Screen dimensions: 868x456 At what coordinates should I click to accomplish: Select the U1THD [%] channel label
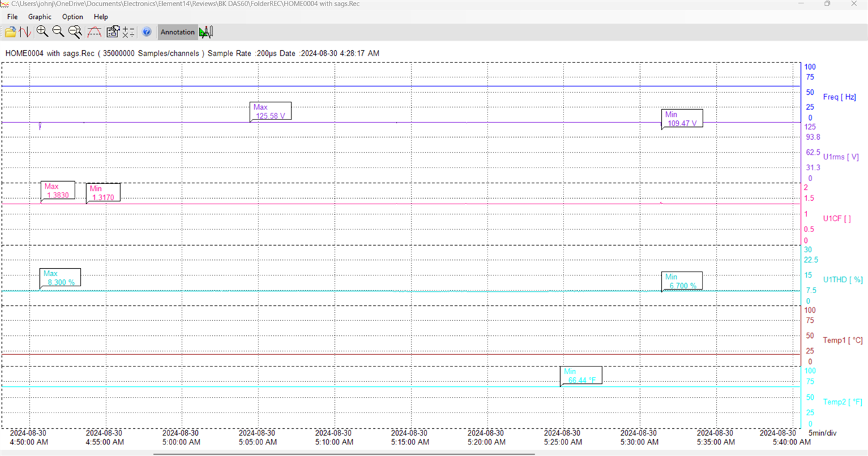click(843, 279)
